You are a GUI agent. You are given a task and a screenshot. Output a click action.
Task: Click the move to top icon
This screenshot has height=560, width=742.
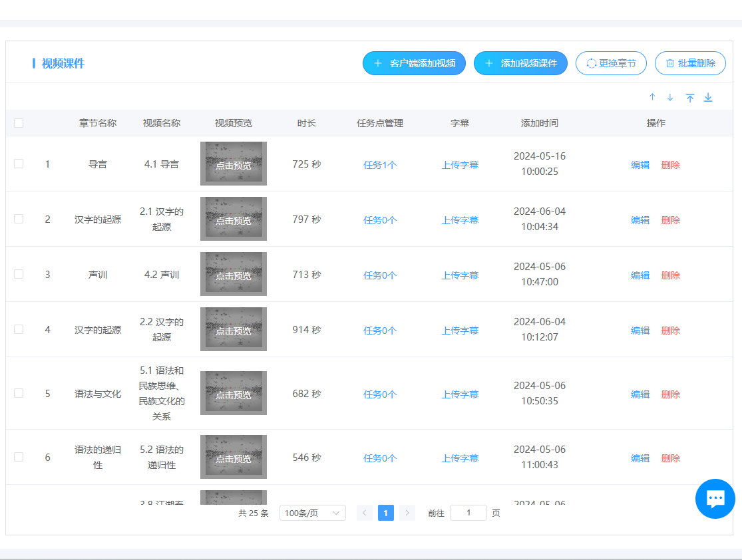pyautogui.click(x=690, y=98)
